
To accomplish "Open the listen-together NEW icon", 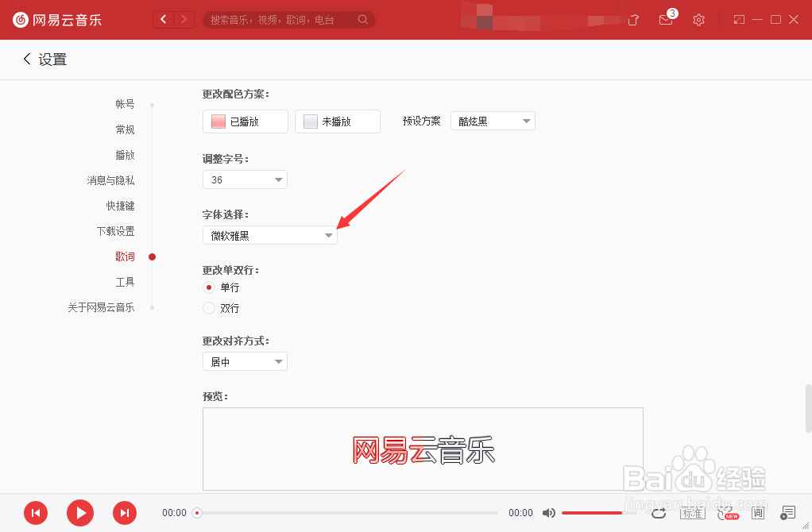I will point(728,513).
